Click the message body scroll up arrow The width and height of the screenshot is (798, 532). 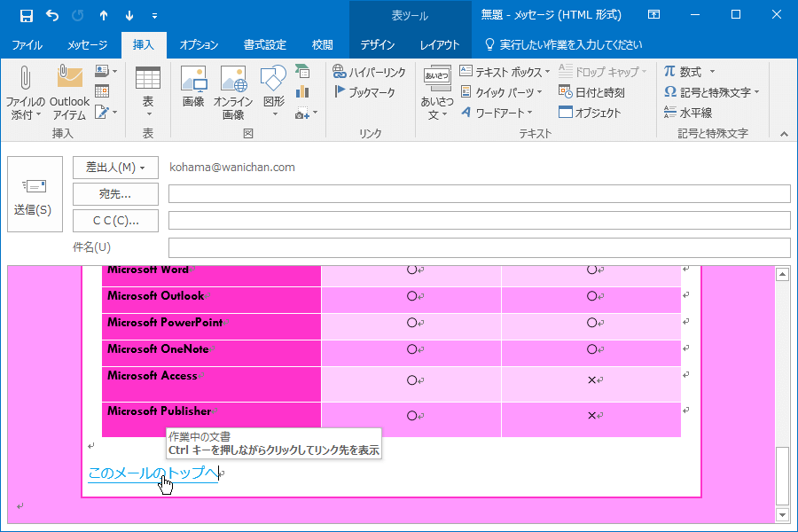coord(782,275)
